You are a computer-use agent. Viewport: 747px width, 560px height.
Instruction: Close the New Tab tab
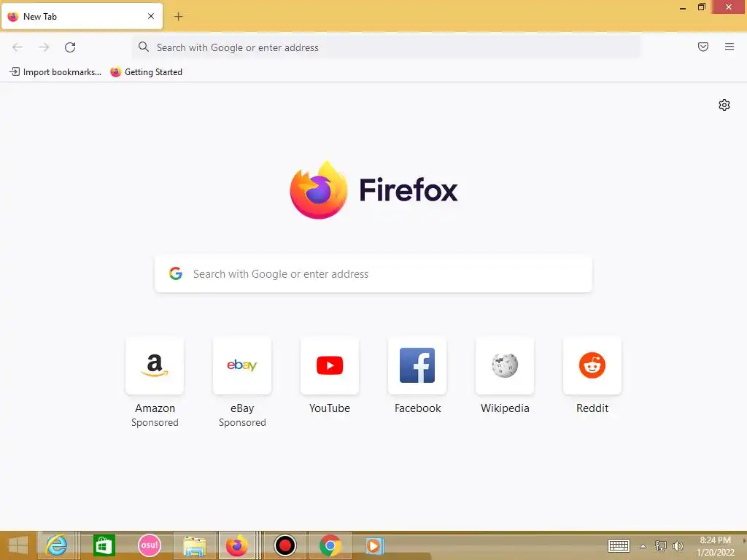click(x=151, y=16)
